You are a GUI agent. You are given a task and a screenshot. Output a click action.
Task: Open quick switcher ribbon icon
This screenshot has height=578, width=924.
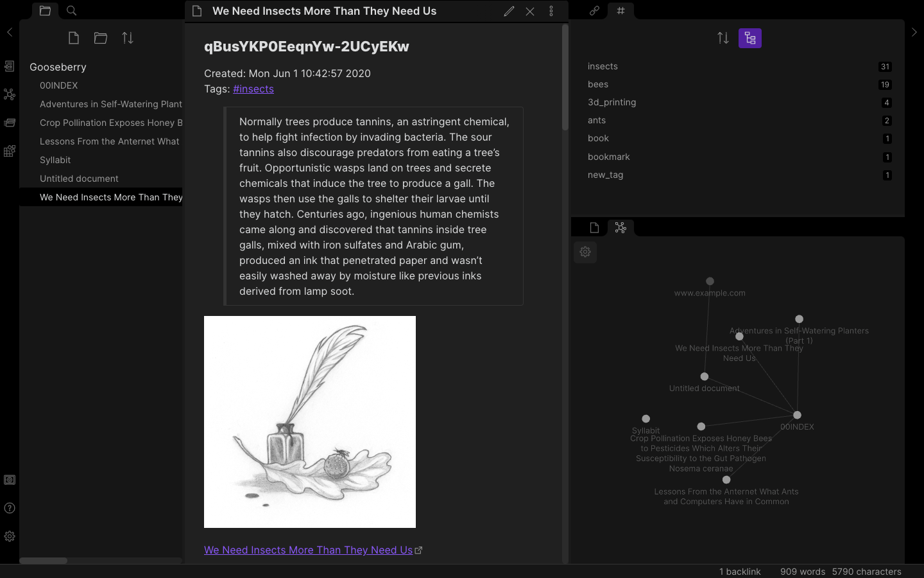point(9,66)
